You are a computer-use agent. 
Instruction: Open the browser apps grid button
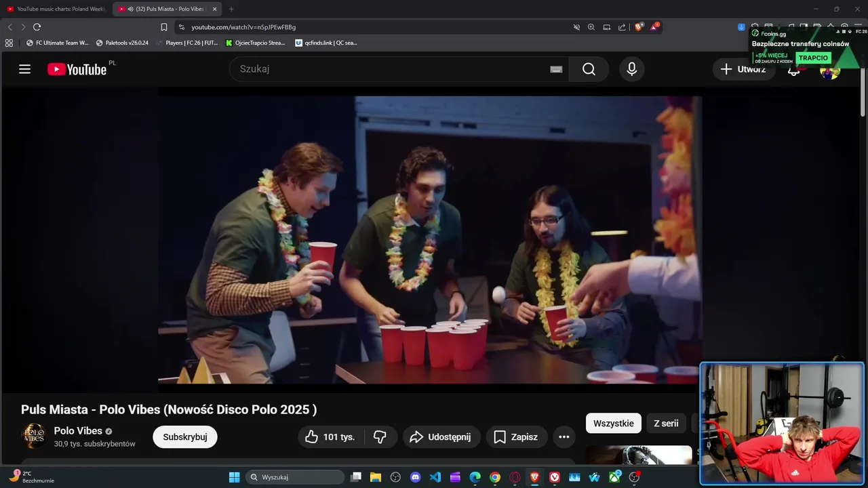pyautogui.click(x=9, y=43)
